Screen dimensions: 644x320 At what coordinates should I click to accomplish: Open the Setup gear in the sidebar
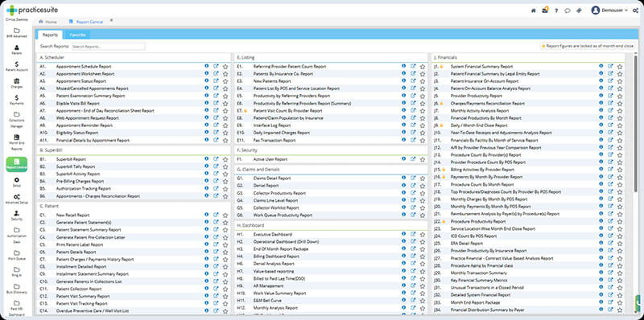click(16, 183)
